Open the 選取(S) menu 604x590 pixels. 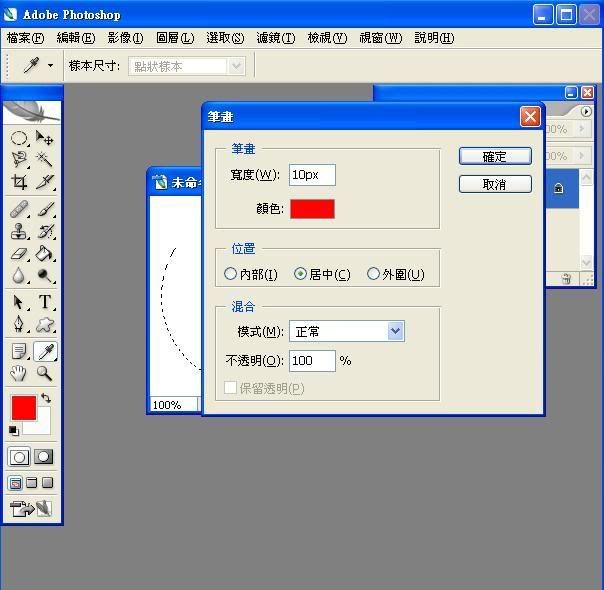(x=225, y=38)
